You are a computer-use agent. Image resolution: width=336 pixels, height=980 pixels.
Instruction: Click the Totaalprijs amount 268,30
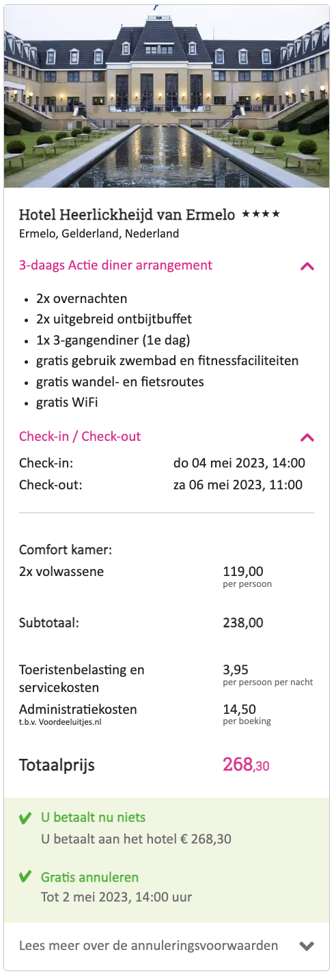[246, 765]
